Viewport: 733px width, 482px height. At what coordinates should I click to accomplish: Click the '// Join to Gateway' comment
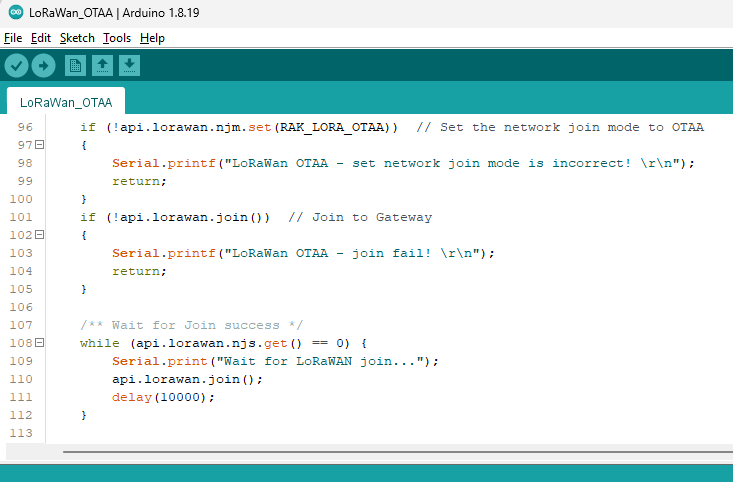pos(360,217)
